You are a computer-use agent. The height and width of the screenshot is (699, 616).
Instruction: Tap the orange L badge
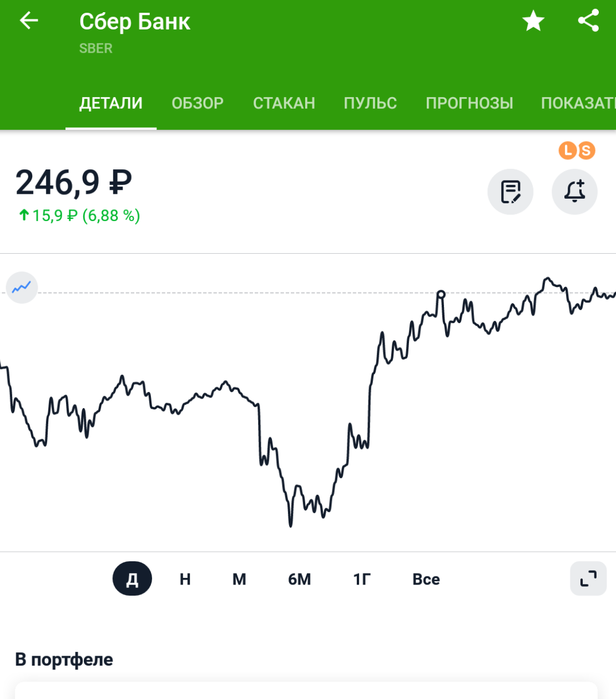[x=567, y=150]
